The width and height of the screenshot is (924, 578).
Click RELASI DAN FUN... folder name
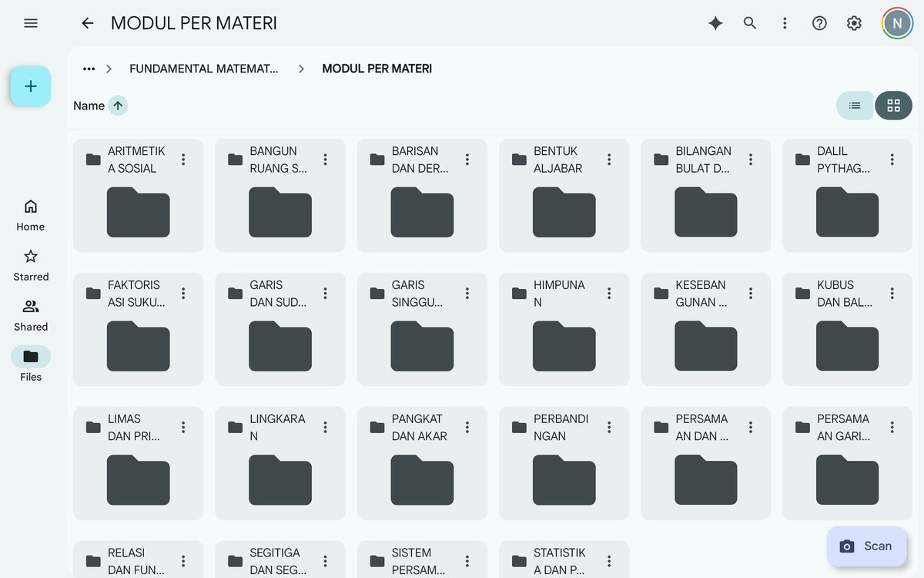136,562
